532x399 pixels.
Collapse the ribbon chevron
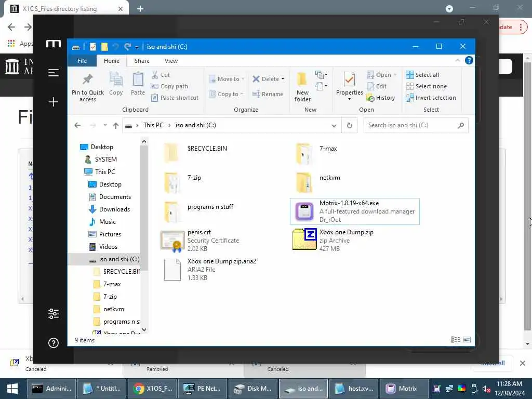click(457, 60)
